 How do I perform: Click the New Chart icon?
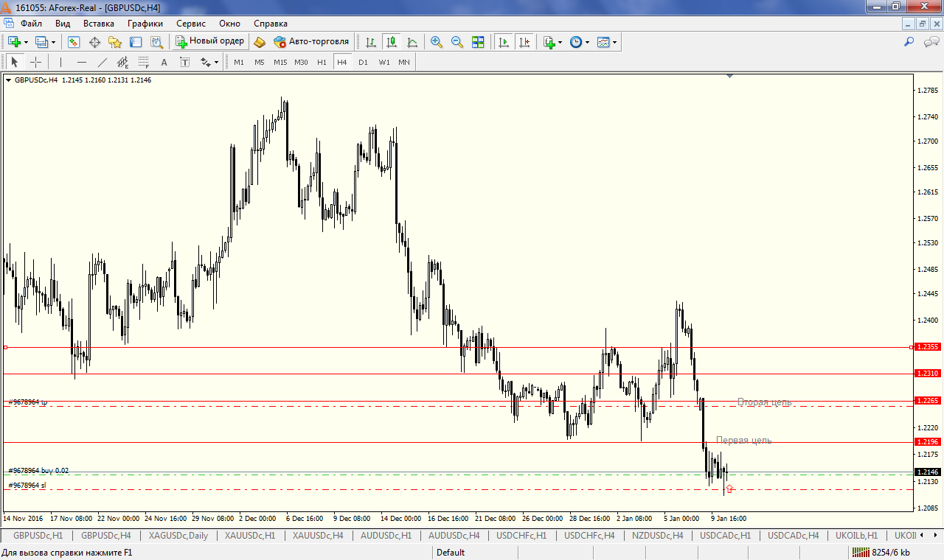[x=14, y=42]
